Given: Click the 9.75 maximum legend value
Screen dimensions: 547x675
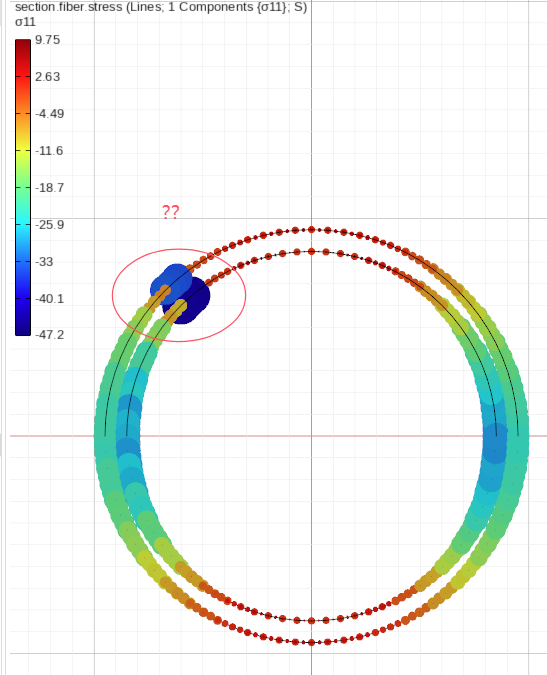Looking at the screenshot, I should [47, 40].
